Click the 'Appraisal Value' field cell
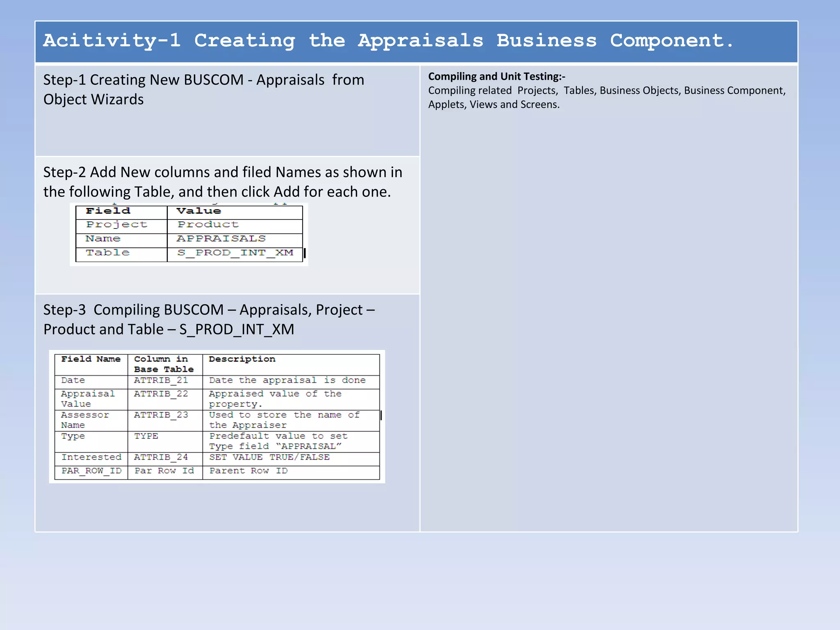Screen dimensions: 840x630 tap(91, 399)
